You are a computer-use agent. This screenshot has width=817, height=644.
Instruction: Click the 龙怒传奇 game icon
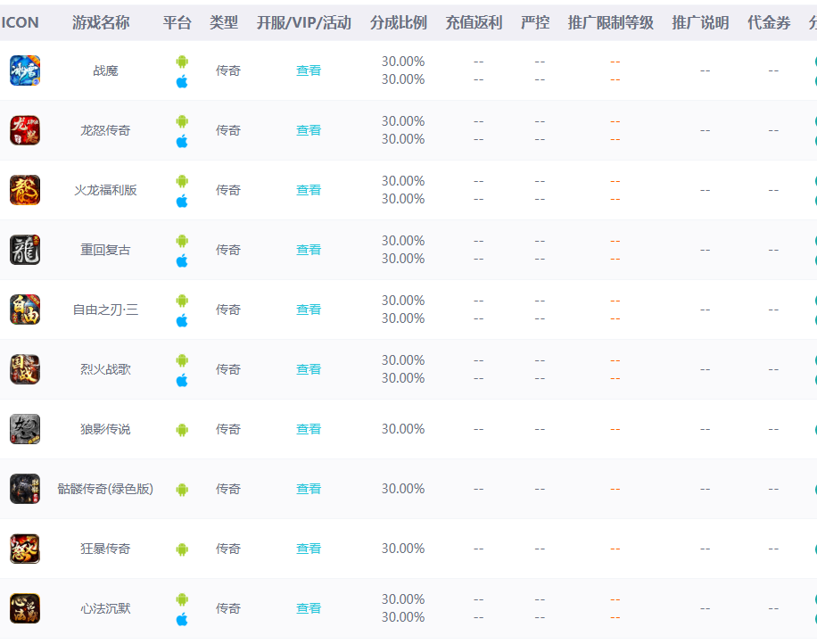pyautogui.click(x=25, y=130)
